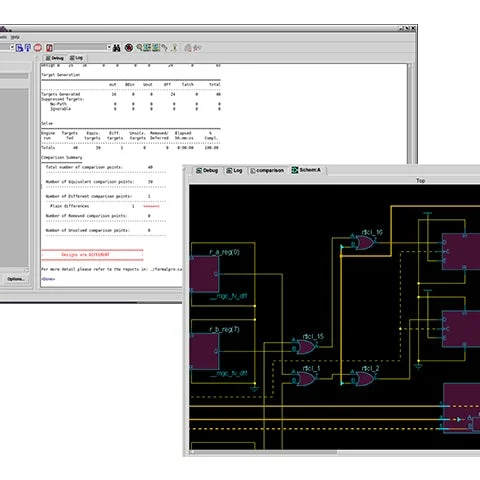The height and width of the screenshot is (480, 480).
Task: Click the binoculars search icon
Action: (116, 48)
